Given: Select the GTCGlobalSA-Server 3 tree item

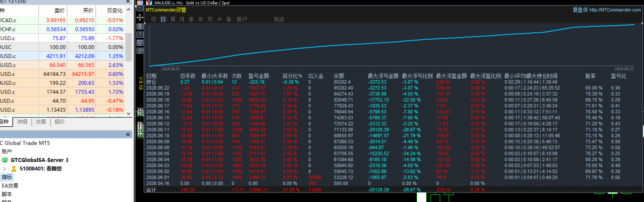Looking at the screenshot, I should point(39,160).
